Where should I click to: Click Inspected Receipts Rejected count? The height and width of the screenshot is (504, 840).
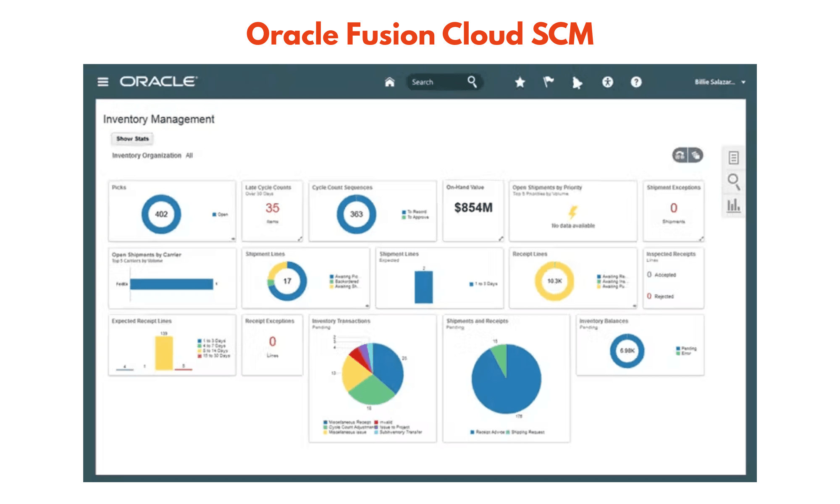pyautogui.click(x=649, y=296)
